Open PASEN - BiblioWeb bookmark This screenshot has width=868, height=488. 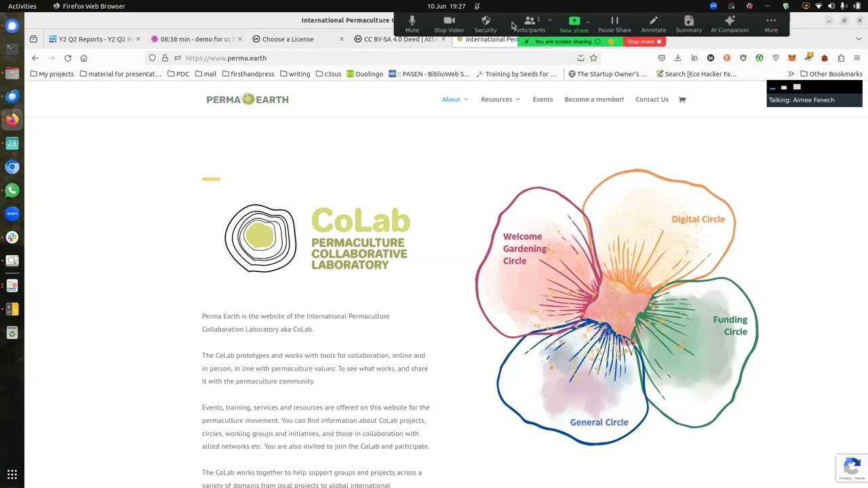(x=429, y=74)
